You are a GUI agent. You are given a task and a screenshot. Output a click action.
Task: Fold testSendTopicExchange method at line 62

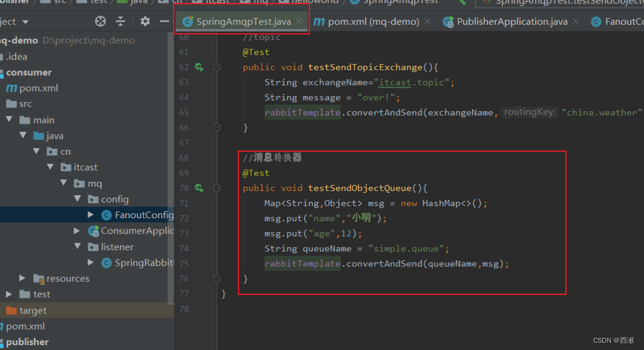point(217,67)
